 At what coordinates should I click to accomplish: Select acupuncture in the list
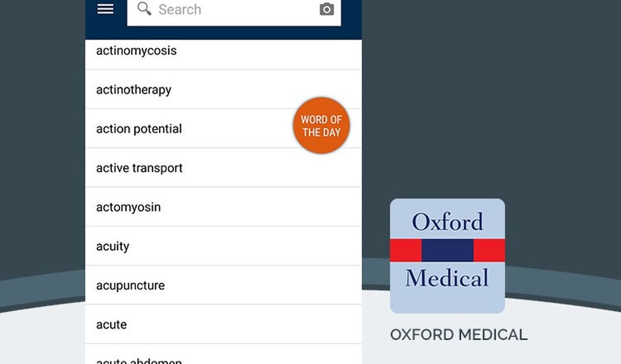click(224, 285)
